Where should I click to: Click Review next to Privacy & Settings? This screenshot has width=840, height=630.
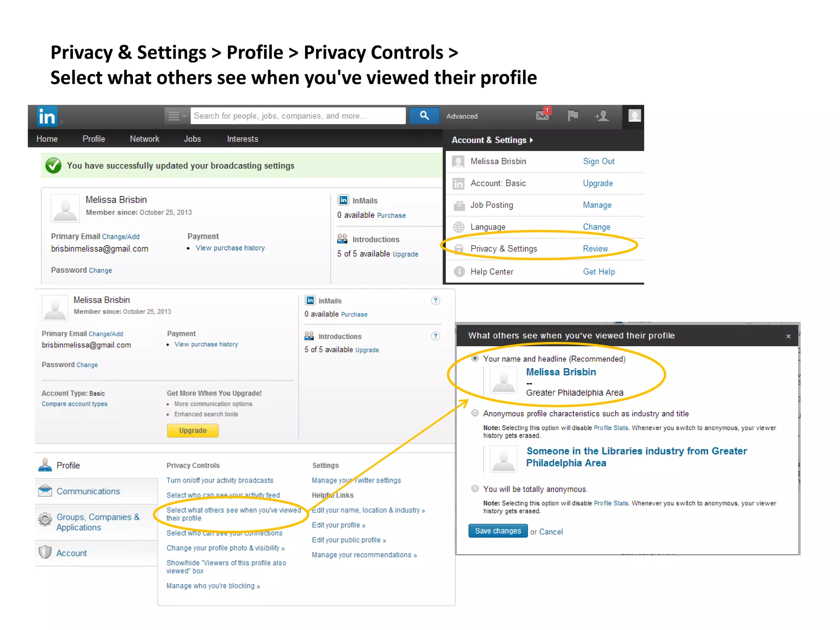(x=595, y=249)
